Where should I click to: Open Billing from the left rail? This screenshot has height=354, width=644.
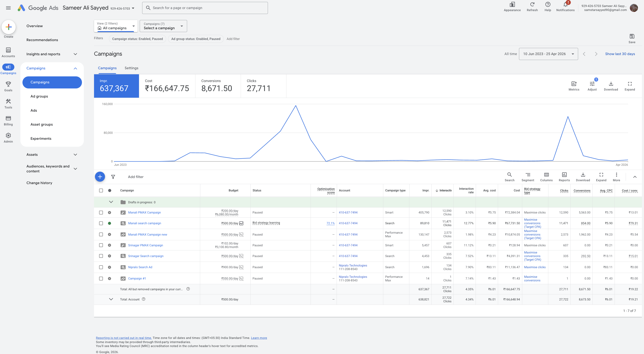click(8, 121)
